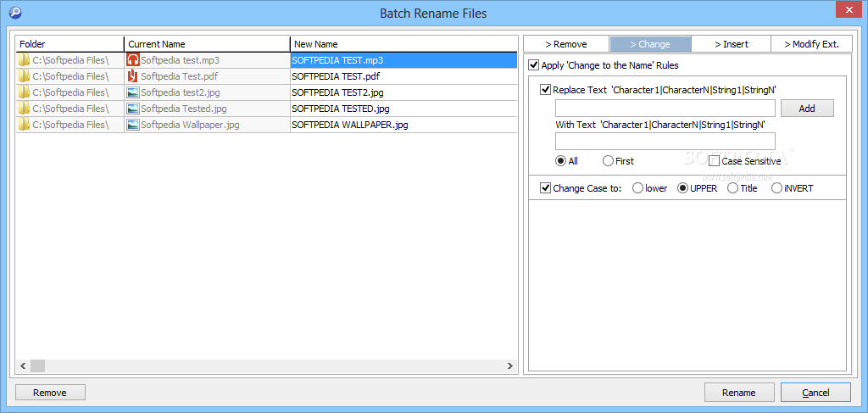Sort by the Current Name column header
This screenshot has width=868, height=413.
tap(207, 44)
